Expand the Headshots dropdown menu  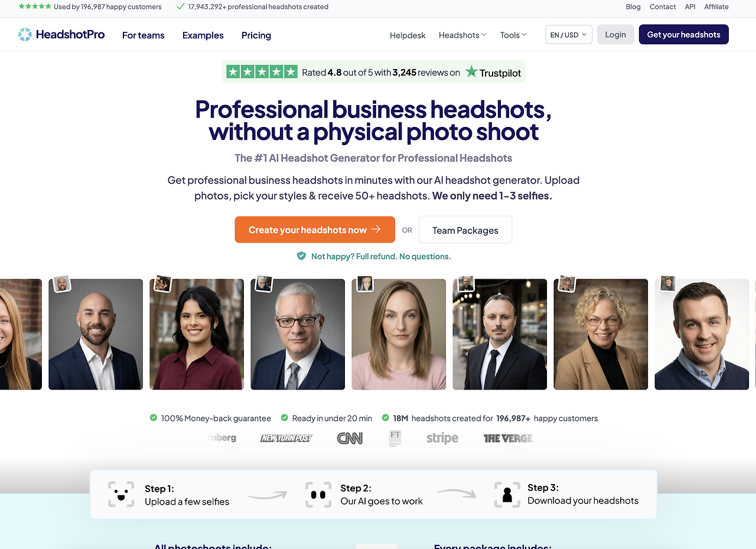[462, 35]
